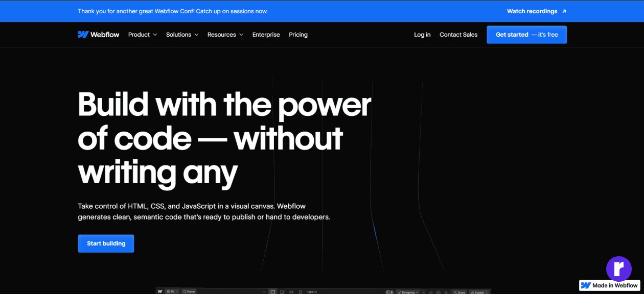Open the EN locale dropdown in Designer preview
The image size is (644, 294).
point(172,291)
